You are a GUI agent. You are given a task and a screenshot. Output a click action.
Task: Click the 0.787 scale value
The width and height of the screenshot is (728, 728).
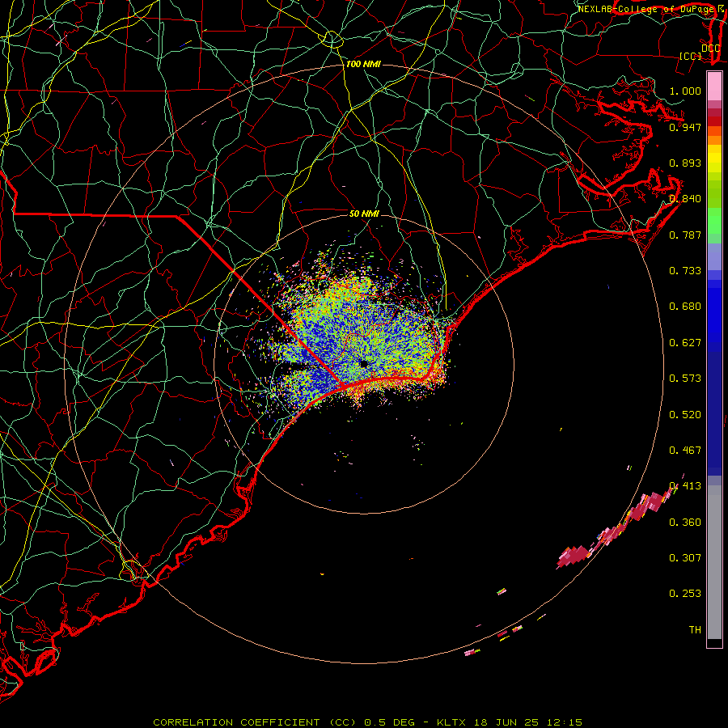(x=685, y=235)
